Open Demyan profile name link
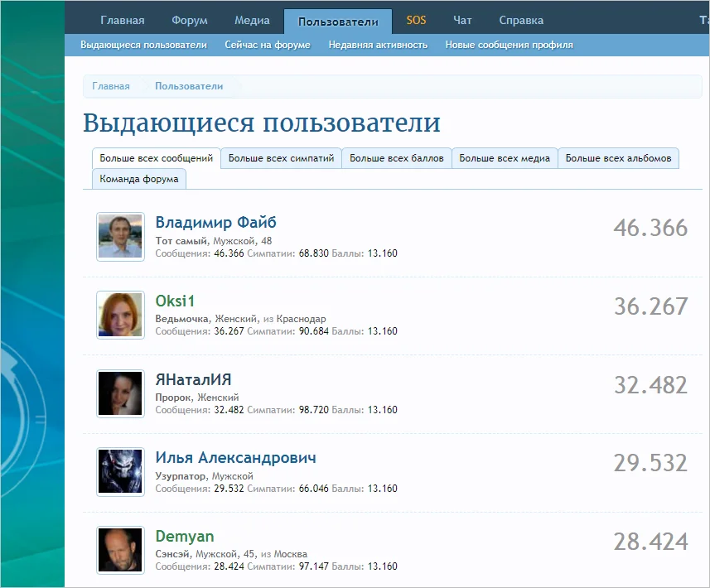This screenshot has height=588, width=710. pos(185,537)
